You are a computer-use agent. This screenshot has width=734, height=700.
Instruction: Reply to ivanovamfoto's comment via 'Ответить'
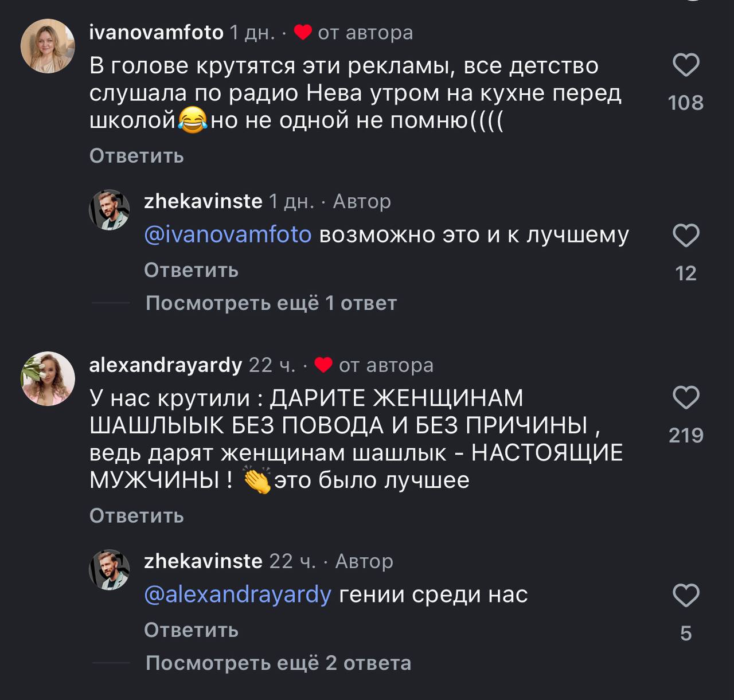click(x=136, y=156)
